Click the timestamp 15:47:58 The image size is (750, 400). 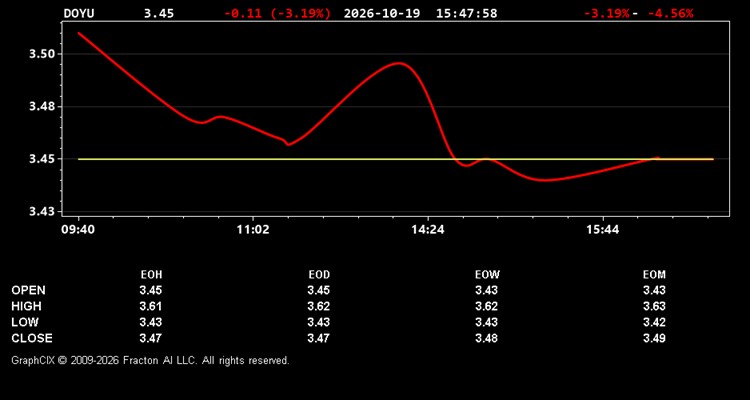point(466,13)
